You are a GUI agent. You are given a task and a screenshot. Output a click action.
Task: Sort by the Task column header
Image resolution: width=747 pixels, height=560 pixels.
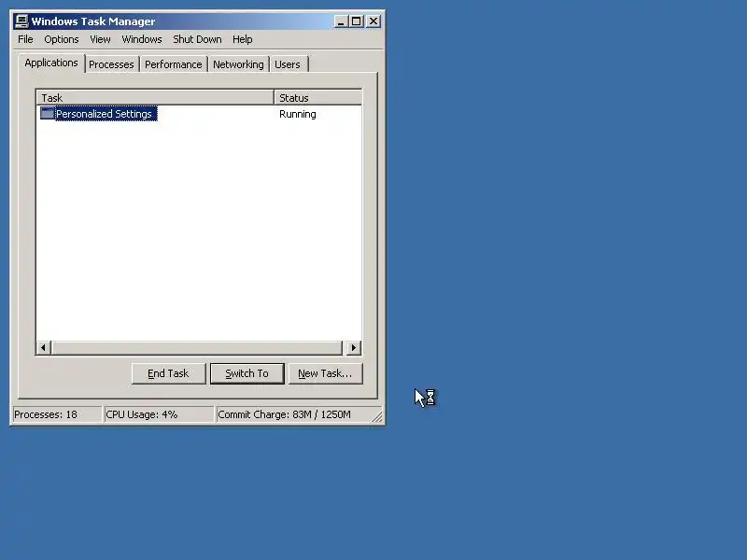tap(155, 98)
